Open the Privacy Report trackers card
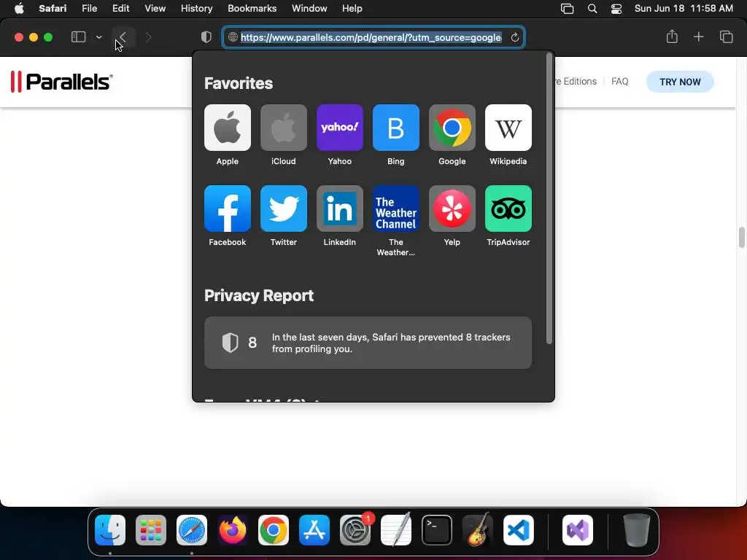This screenshot has width=747, height=560. 368,343
